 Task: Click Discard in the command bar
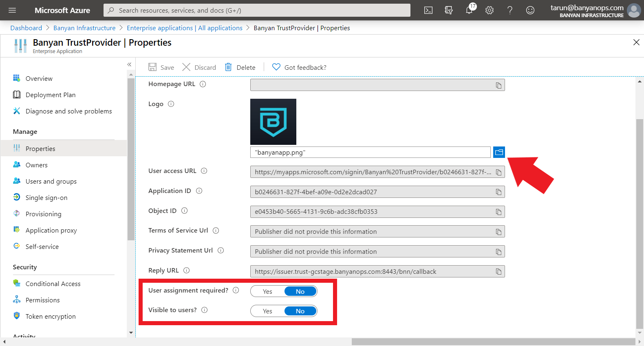[199, 67]
